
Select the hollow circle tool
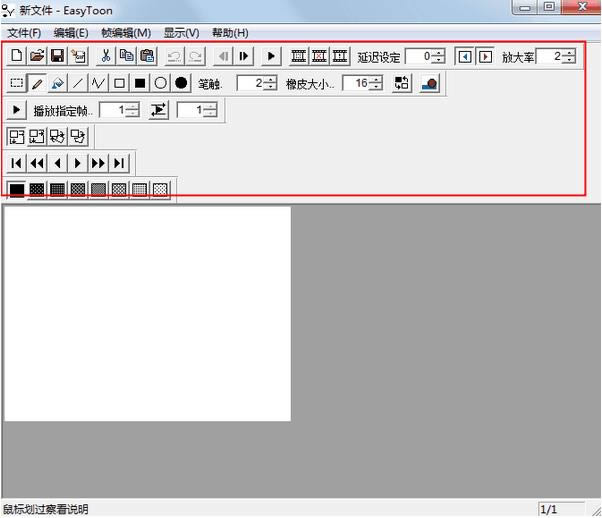(x=160, y=83)
